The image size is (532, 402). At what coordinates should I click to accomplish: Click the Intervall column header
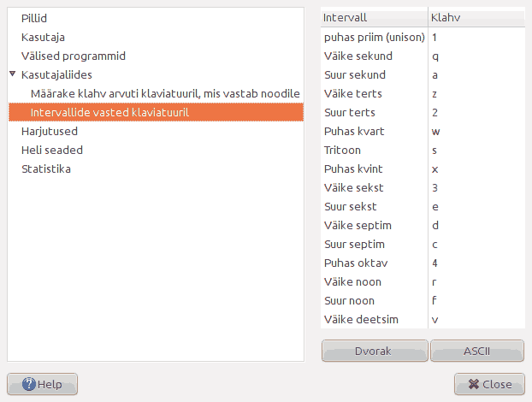(375, 17)
